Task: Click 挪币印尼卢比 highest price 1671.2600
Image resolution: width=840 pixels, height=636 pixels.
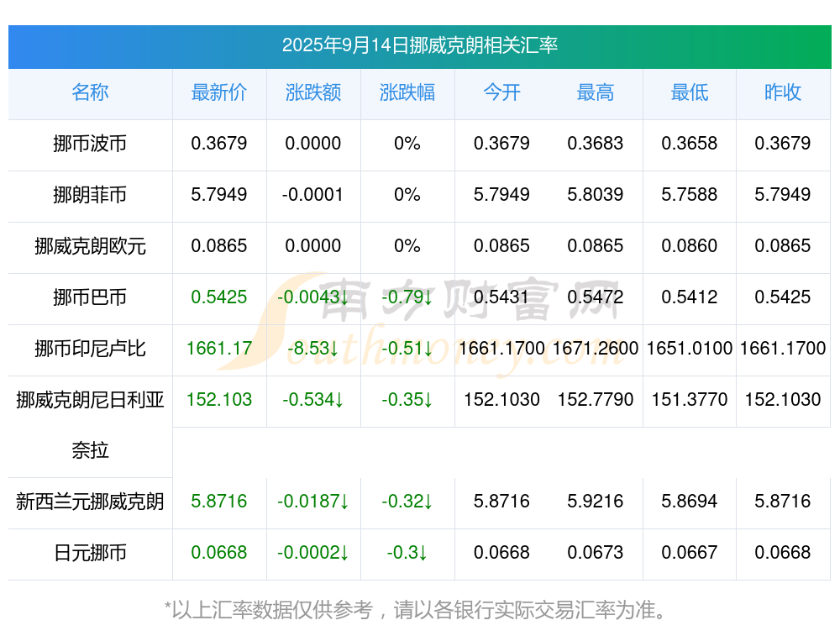Action: [x=596, y=349]
